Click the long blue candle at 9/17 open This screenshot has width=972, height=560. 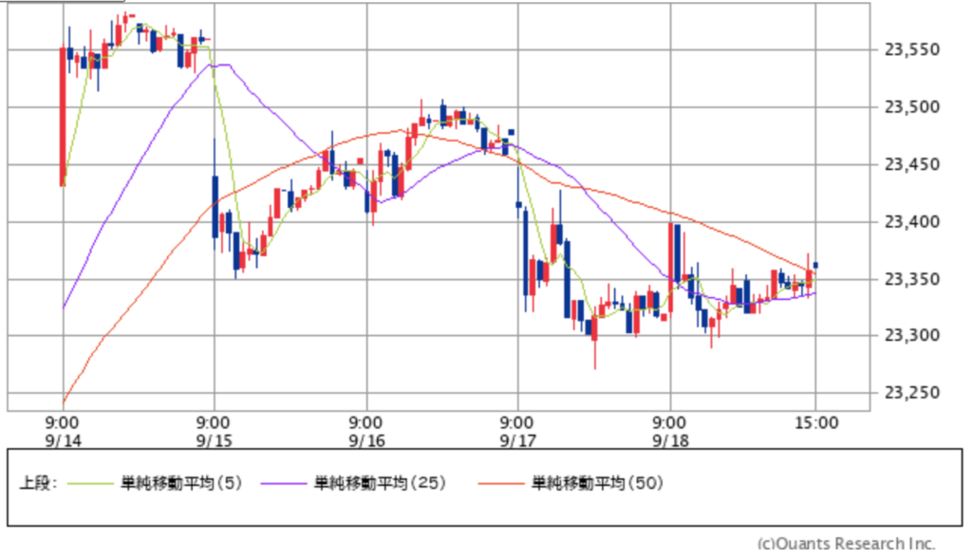tap(526, 253)
